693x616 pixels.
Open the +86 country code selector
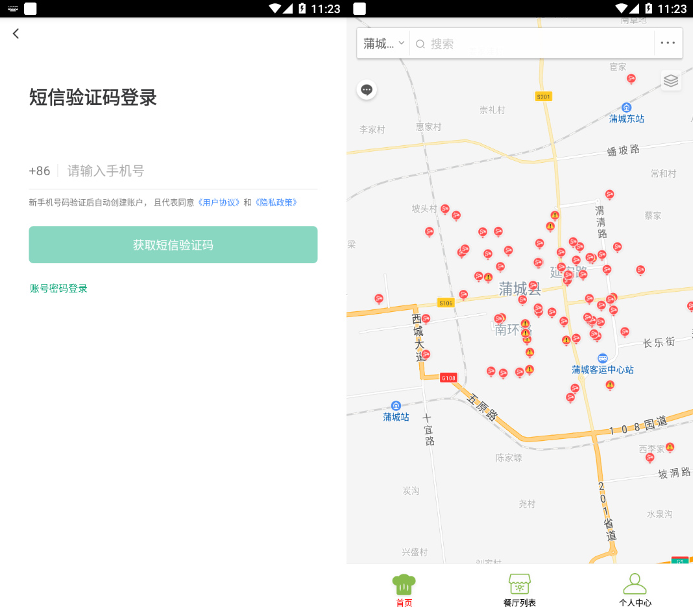point(40,171)
